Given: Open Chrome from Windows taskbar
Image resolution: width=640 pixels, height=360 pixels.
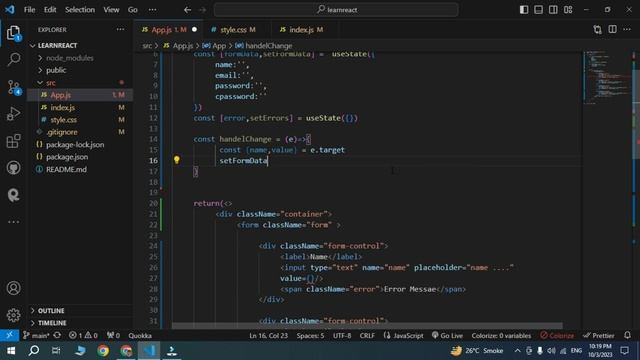Looking at the screenshot, I should pos(103,351).
